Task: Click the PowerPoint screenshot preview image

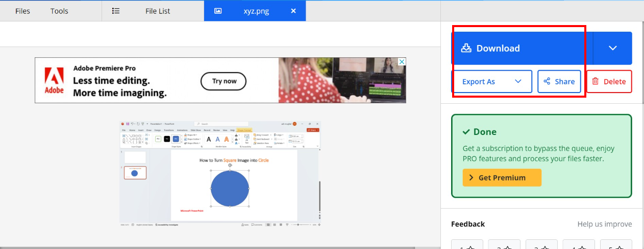Action: pyautogui.click(x=220, y=174)
